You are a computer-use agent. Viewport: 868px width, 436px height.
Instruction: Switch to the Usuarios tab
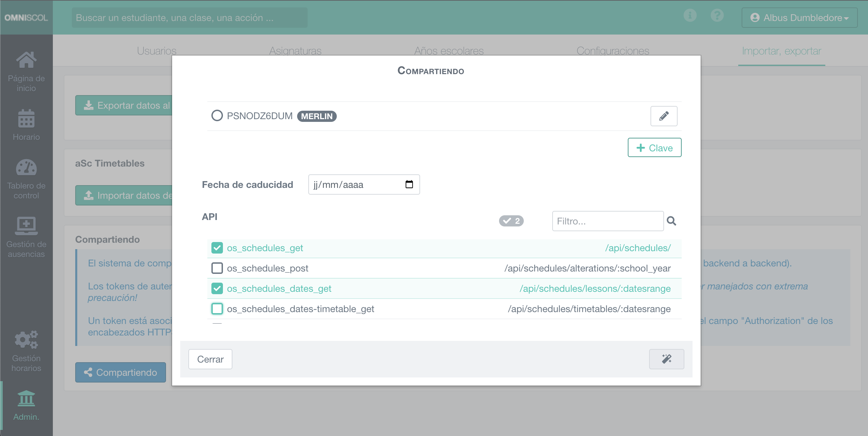coord(156,51)
